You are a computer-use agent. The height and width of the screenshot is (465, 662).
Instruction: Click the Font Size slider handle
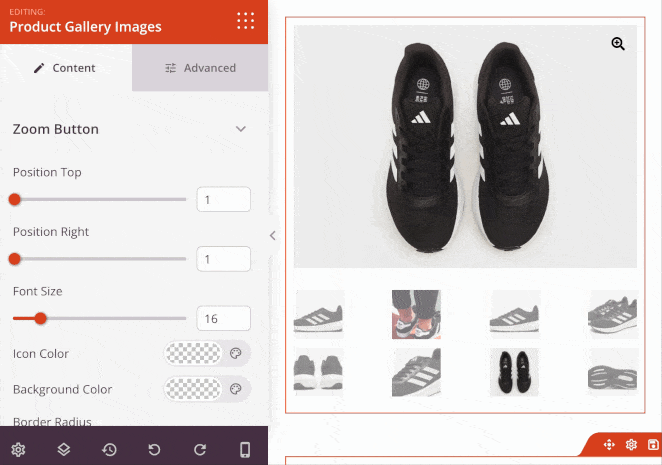click(41, 318)
